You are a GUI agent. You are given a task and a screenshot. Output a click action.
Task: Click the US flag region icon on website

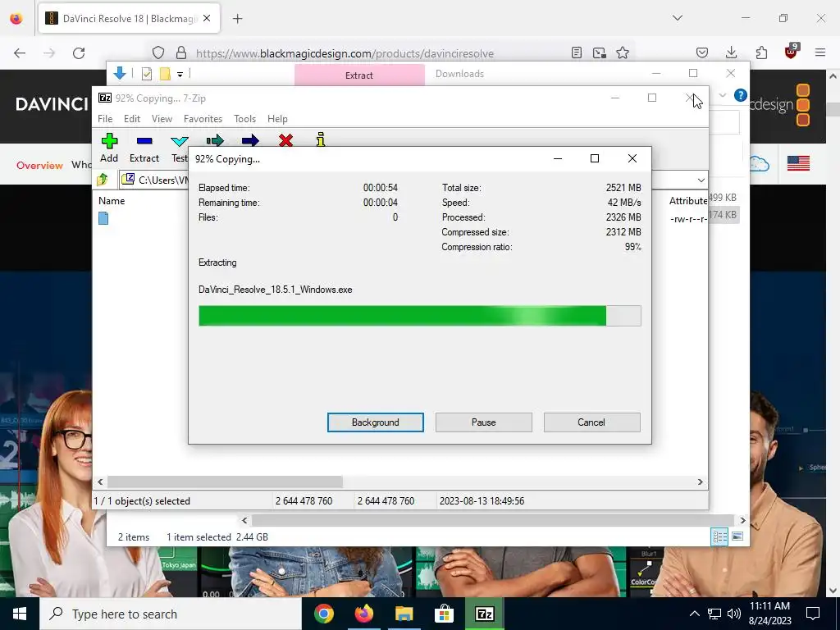[798, 163]
